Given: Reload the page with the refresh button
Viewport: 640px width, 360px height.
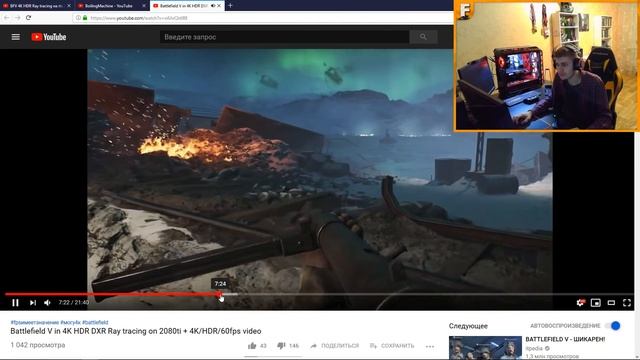Looking at the screenshot, I should coord(28,18).
